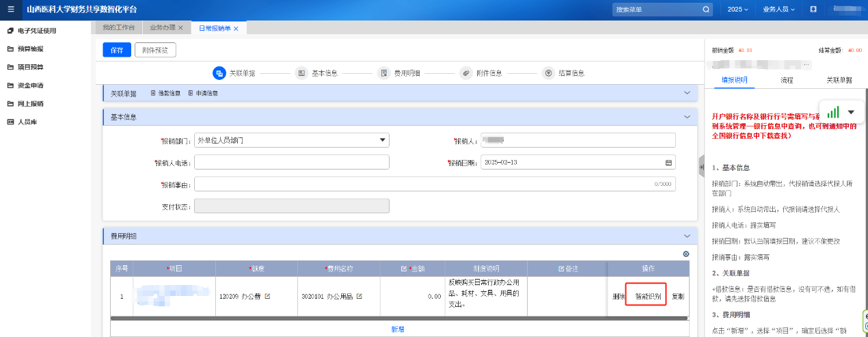
Task: Click 智能识别 in the operations column
Action: pyautogui.click(x=648, y=297)
